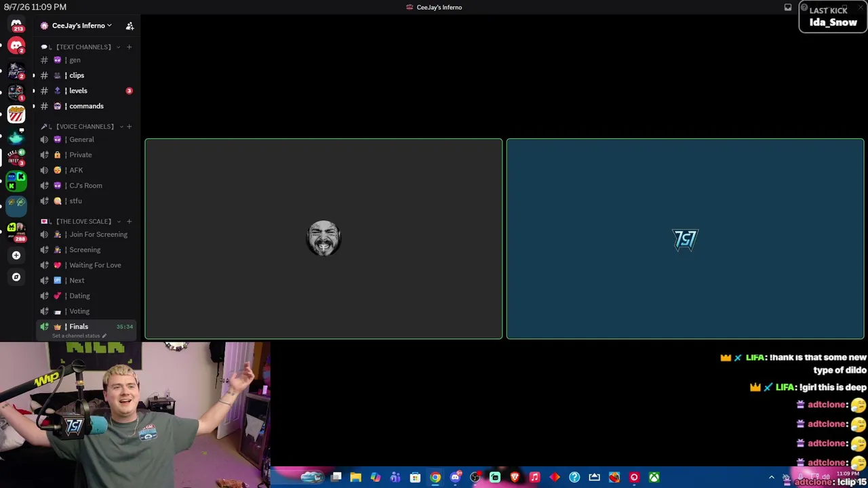868x488 pixels.
Task: Join the CJ's Room voice channel
Action: click(x=87, y=186)
